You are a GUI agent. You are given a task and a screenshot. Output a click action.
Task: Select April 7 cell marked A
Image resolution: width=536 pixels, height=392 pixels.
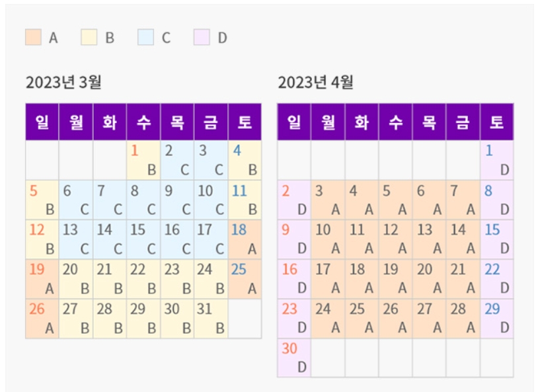coord(463,200)
